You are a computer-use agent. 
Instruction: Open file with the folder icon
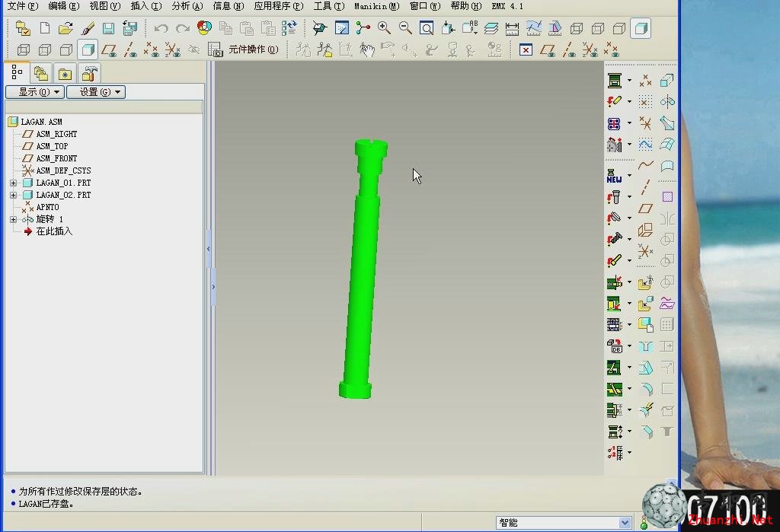coord(66,28)
